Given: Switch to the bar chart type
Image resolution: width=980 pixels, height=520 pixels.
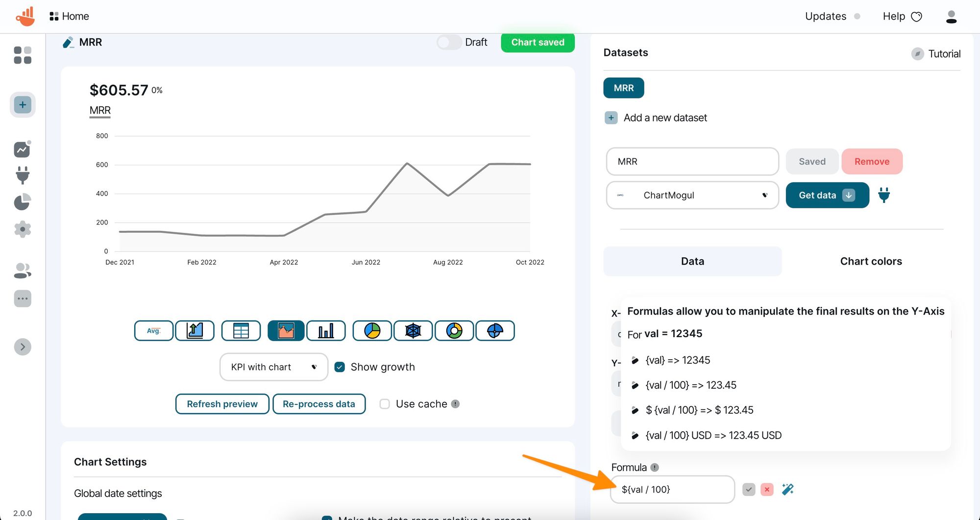Looking at the screenshot, I should 326,330.
